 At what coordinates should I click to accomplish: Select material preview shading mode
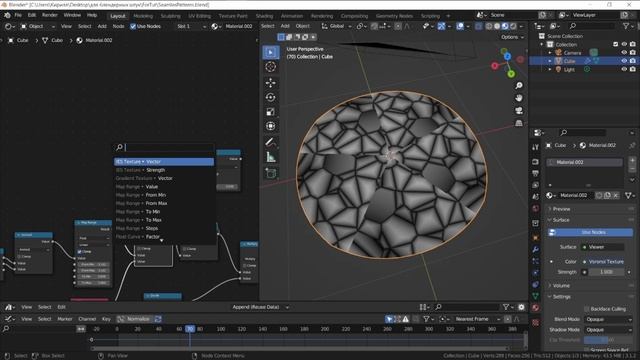tap(505, 26)
